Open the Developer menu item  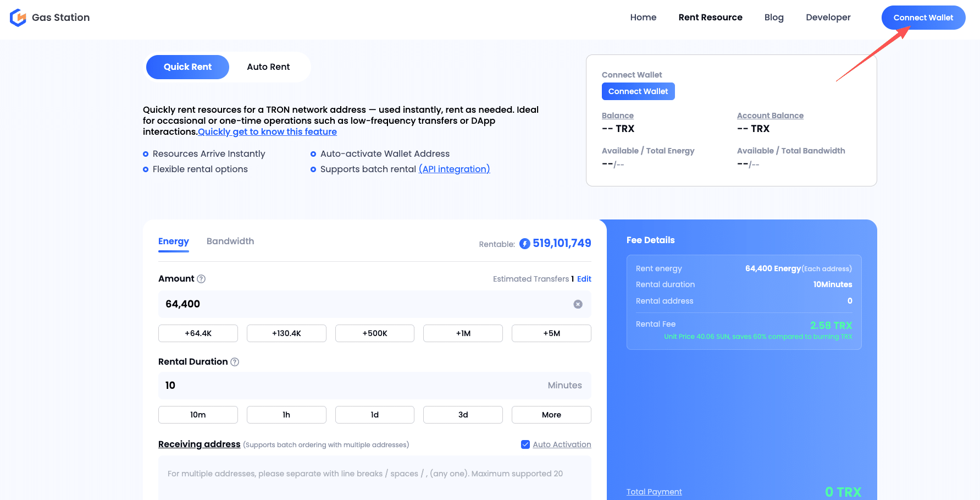coord(828,18)
